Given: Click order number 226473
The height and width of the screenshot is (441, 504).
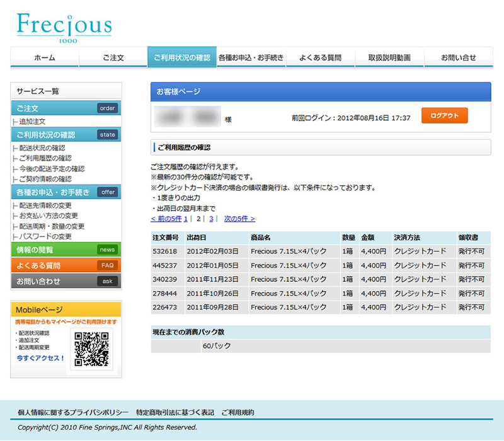Looking at the screenshot, I should pos(164,307).
